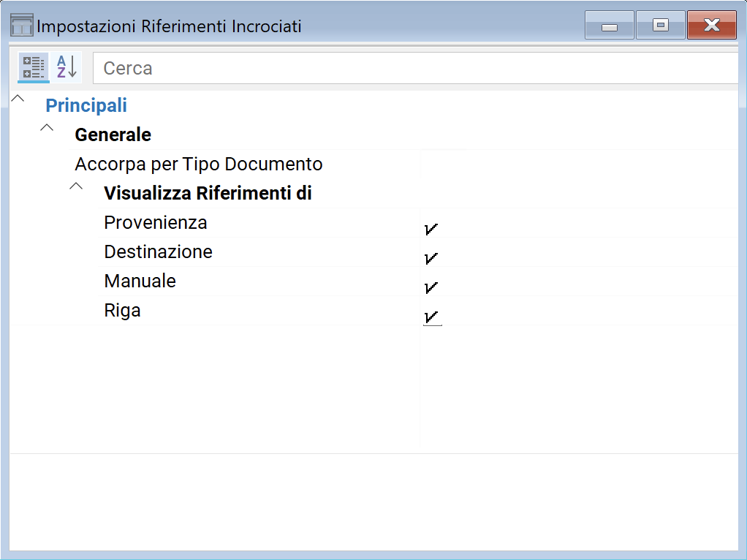The width and height of the screenshot is (747, 560).
Task: Toggle the Riga checkbox
Action: click(x=431, y=317)
